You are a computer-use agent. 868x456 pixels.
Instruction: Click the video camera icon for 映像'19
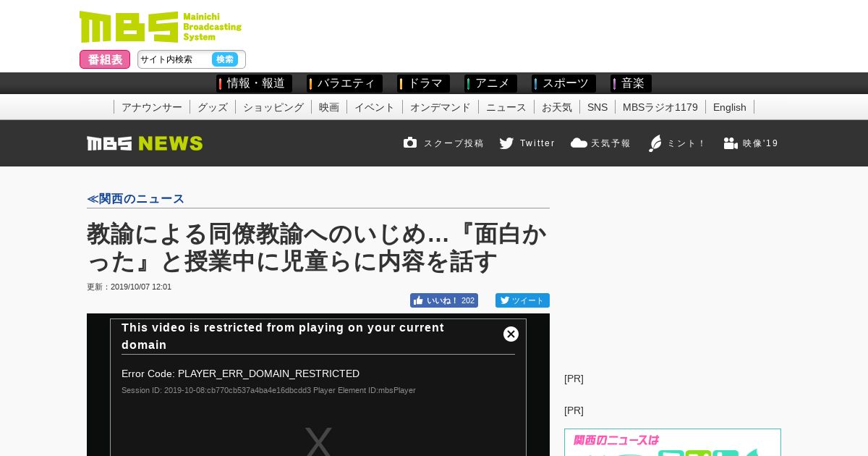click(x=731, y=143)
